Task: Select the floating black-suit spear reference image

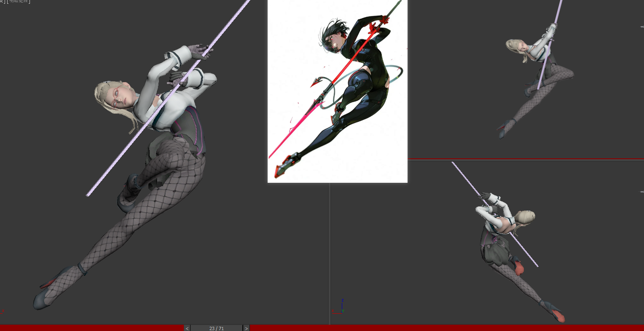Action: 338,91
